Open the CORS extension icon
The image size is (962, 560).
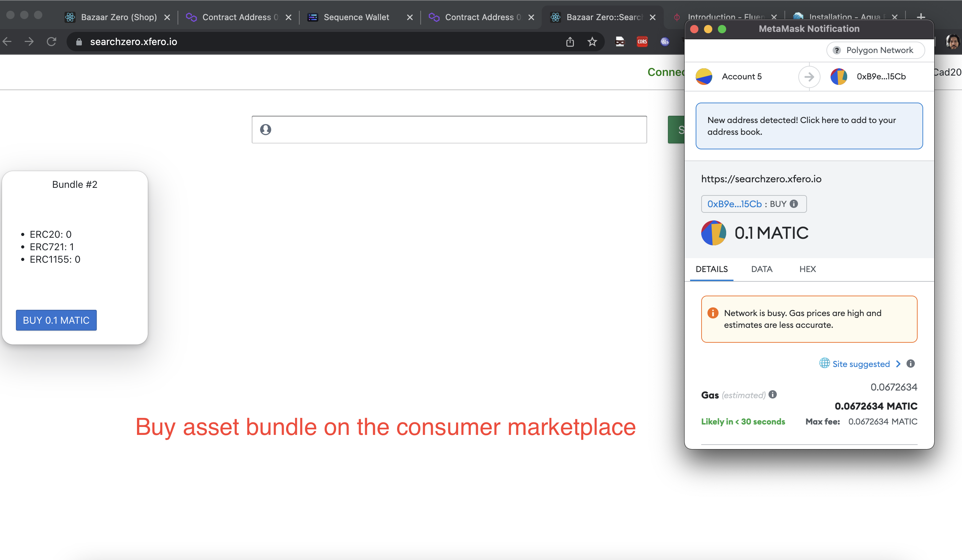tap(642, 42)
